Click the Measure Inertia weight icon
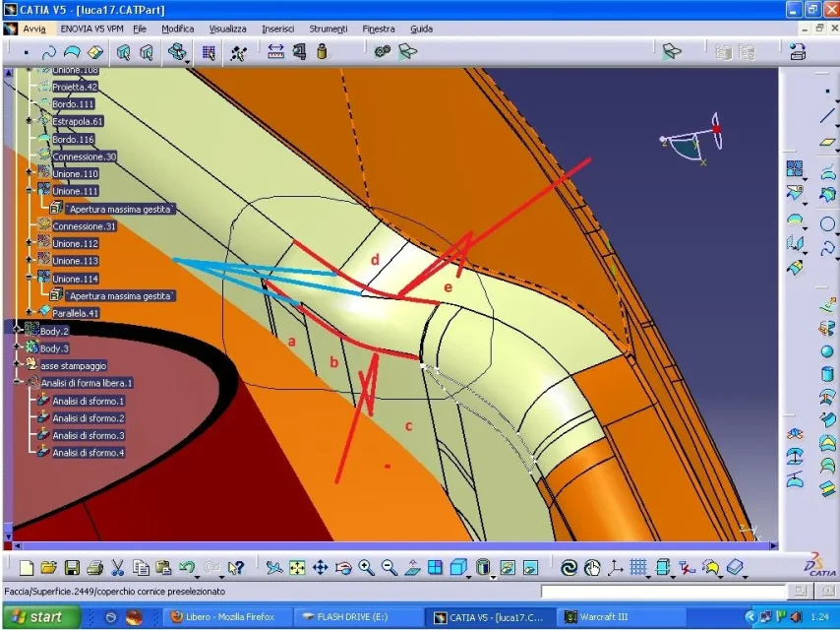 (322, 52)
